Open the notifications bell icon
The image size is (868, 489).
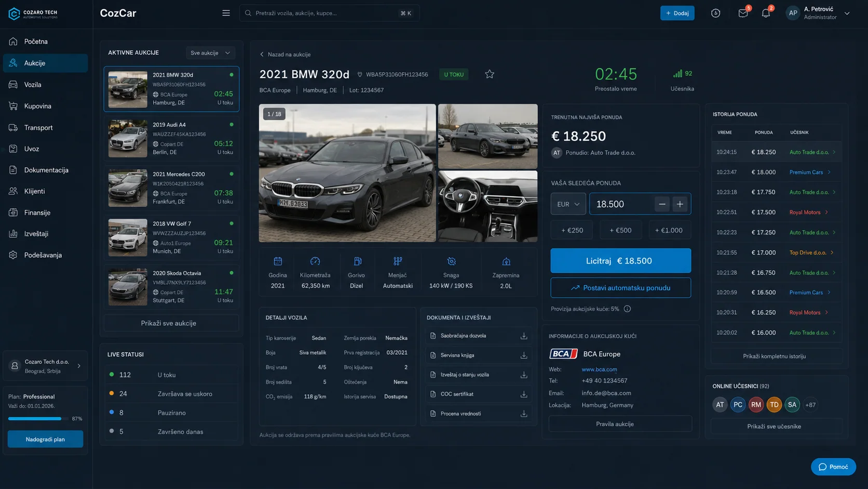coord(766,14)
